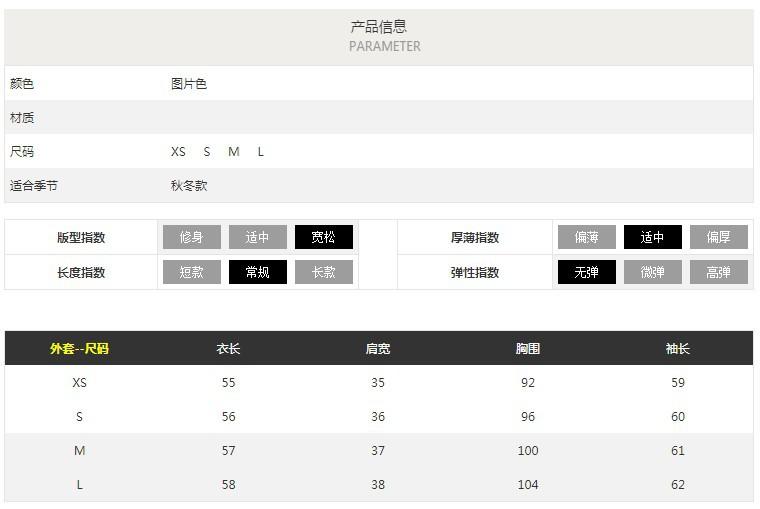The width and height of the screenshot is (760, 509).
Task: Click 衣长 value 58 for L
Action: click(x=228, y=484)
